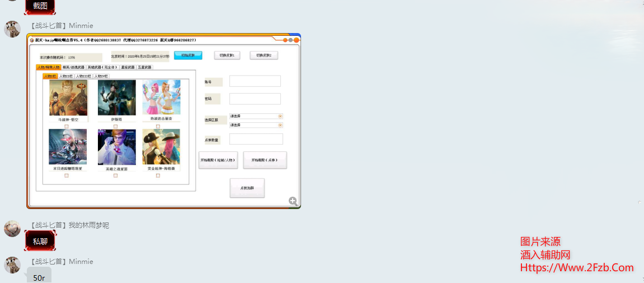Switch to the 五星武器 tab
The width and height of the screenshot is (644, 283).
(144, 67)
